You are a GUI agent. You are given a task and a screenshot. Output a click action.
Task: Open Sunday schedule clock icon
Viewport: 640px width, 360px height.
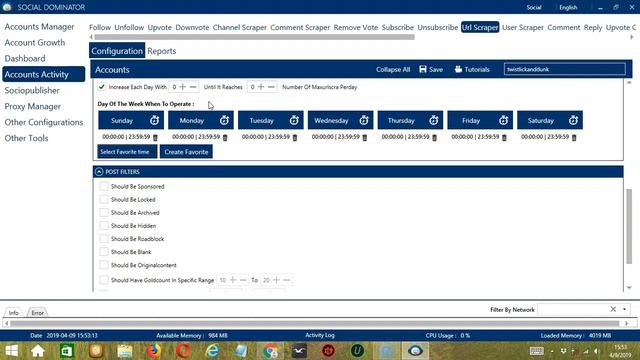154,120
